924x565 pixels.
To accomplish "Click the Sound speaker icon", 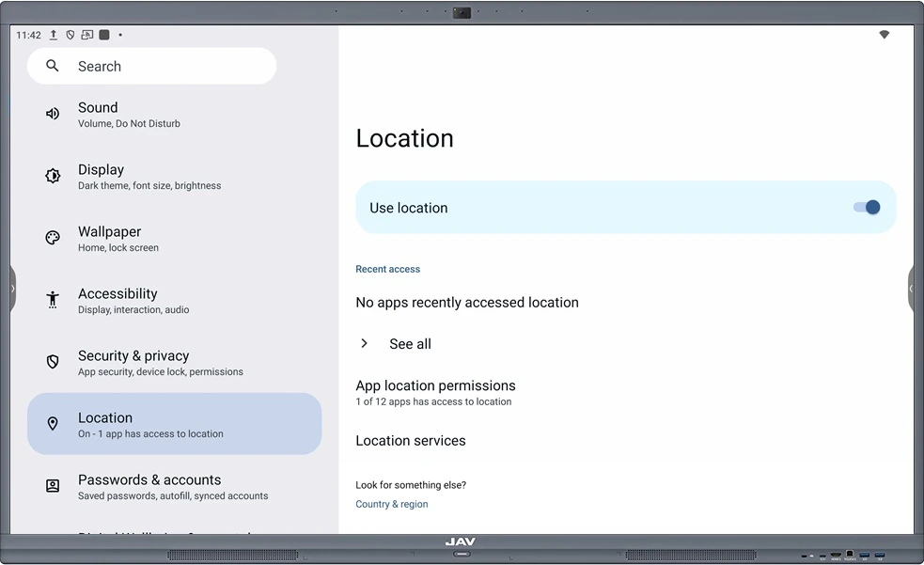I will tap(53, 114).
